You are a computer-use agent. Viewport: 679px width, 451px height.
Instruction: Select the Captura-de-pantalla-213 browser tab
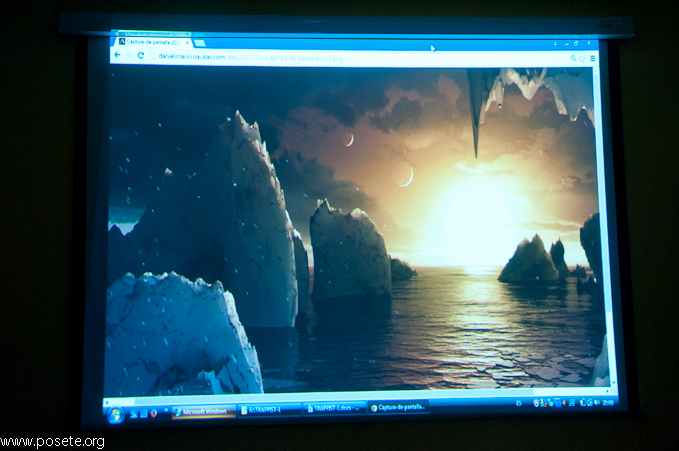click(153, 42)
